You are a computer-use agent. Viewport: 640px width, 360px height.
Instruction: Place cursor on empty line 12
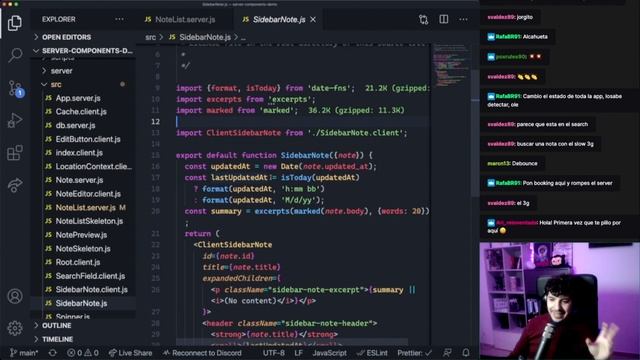(302, 122)
